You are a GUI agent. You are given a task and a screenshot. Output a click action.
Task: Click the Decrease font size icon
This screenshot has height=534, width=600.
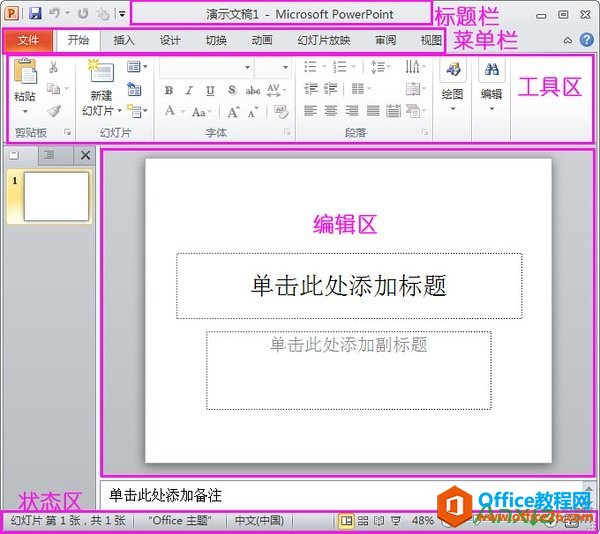tap(253, 112)
